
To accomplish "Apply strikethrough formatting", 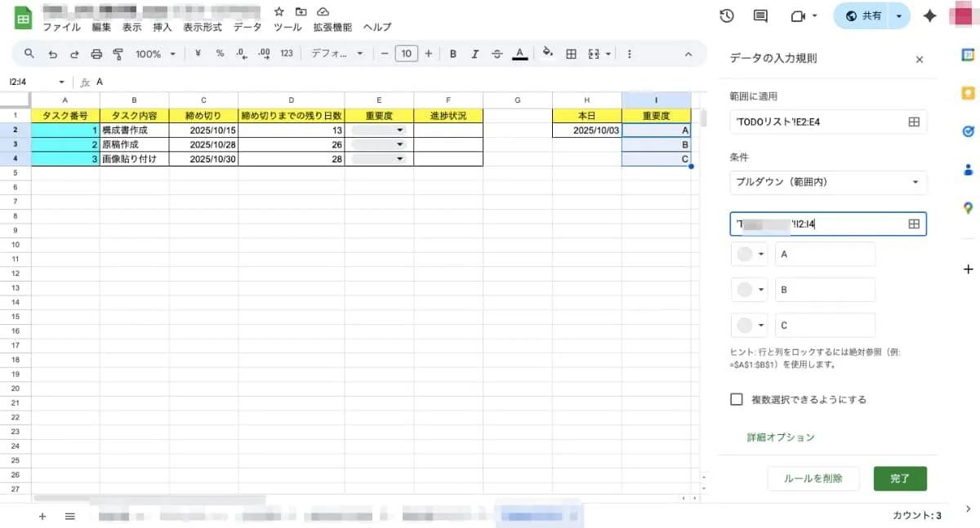I will (x=497, y=54).
